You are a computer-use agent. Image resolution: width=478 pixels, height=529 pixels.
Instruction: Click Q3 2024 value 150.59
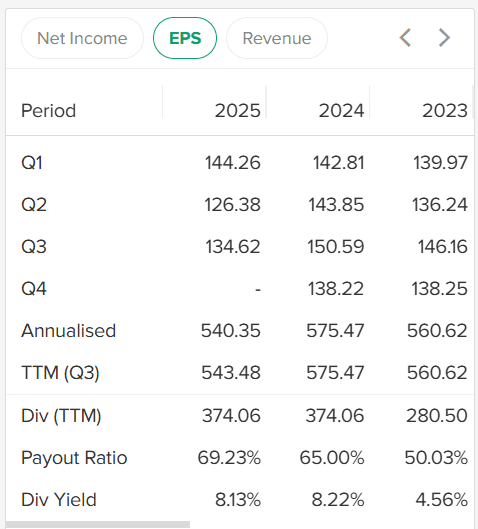(x=336, y=246)
